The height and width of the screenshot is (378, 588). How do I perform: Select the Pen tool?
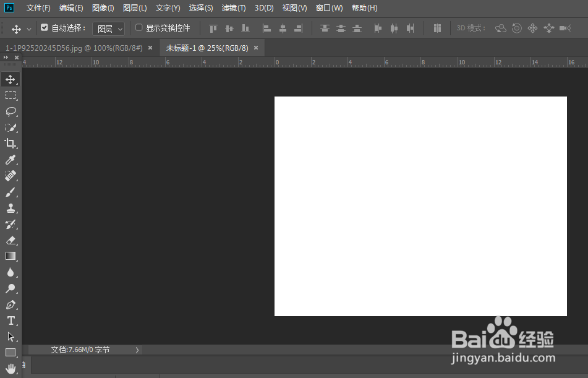click(x=11, y=305)
